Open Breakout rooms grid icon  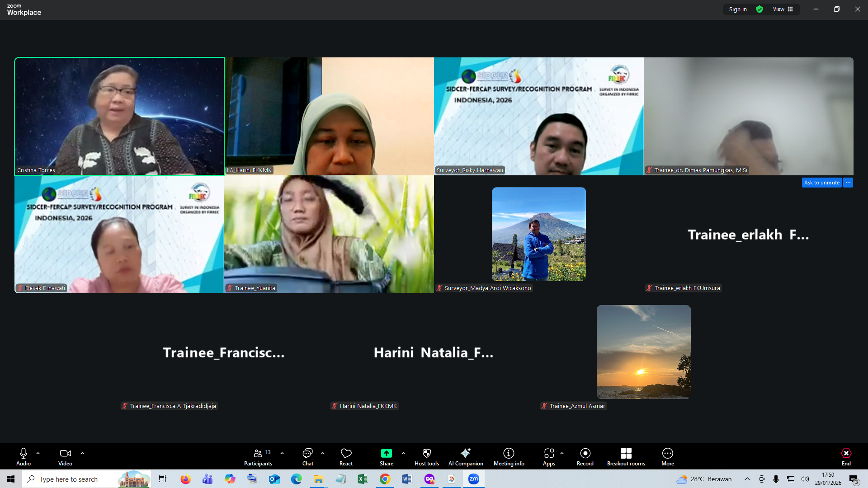626,453
